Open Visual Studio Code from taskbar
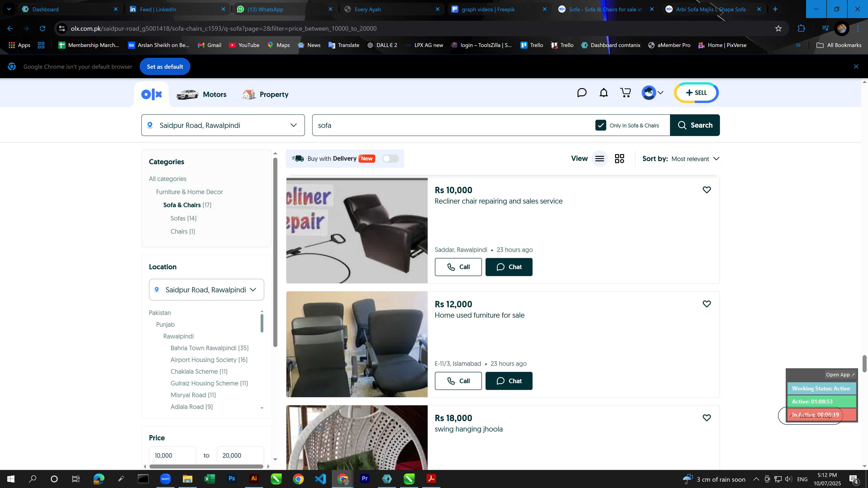Screen dimensions: 868x488 click(321, 479)
